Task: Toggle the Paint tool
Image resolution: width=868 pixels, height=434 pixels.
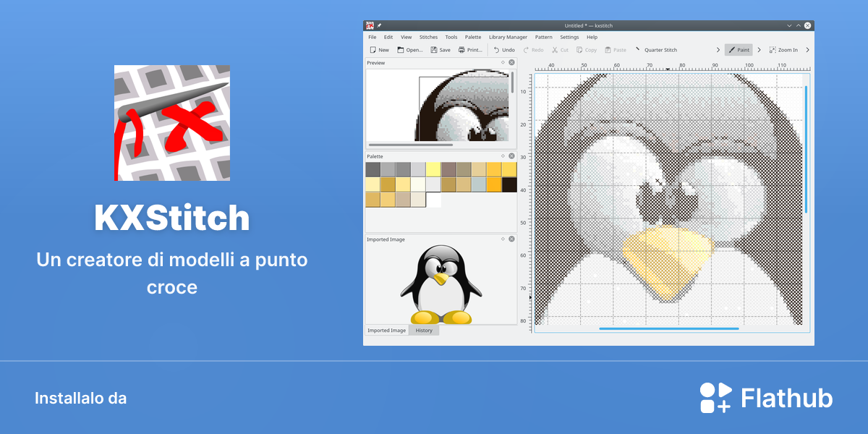Action: point(739,50)
